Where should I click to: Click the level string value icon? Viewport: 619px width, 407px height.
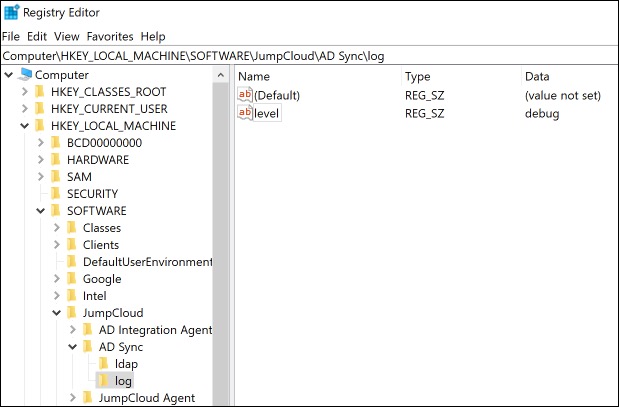pos(245,113)
